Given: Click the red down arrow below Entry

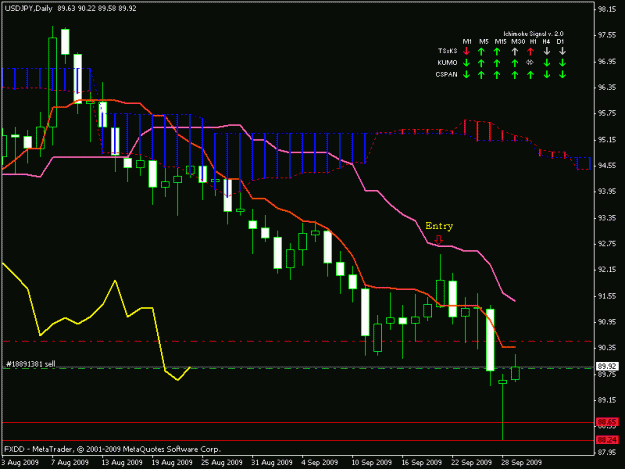Looking at the screenshot, I should coord(438,239).
